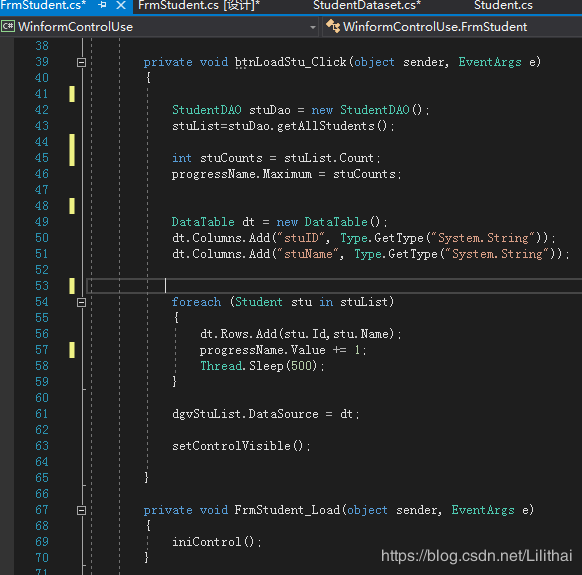Switch to the FrmStudent.cs [设计] tab

(x=199, y=5)
